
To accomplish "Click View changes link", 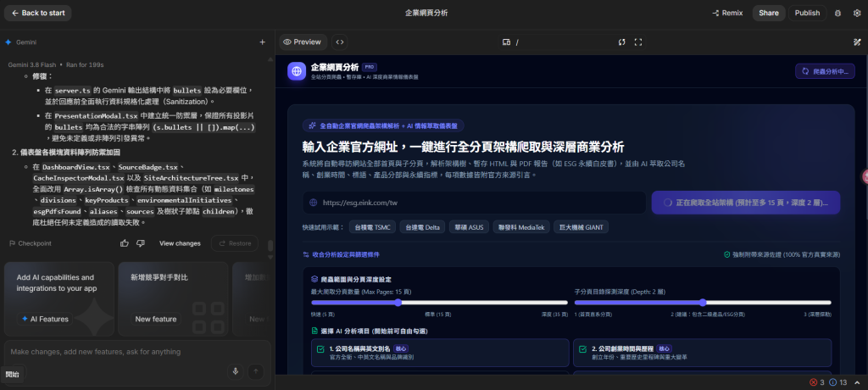I will pyautogui.click(x=180, y=243).
